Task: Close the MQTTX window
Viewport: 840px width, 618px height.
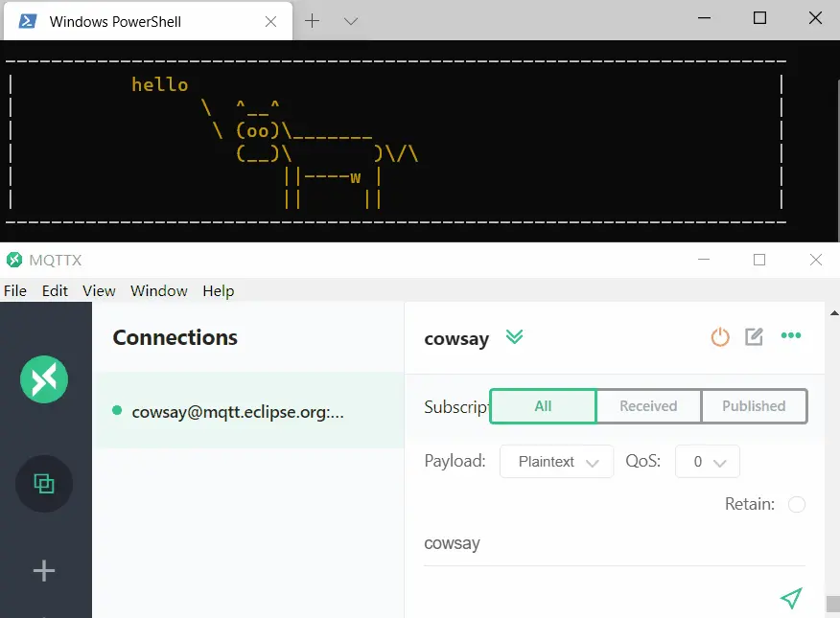Action: pos(815,260)
